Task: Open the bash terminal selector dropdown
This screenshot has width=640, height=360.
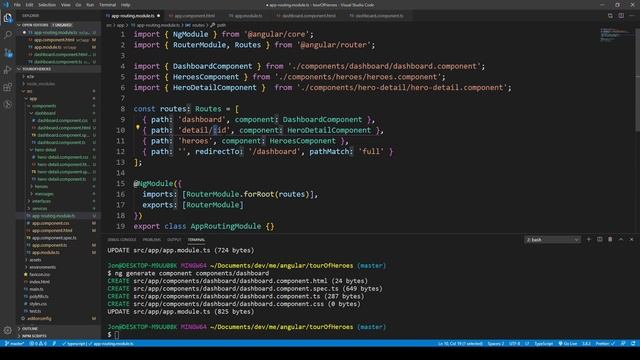Action: 552,240
